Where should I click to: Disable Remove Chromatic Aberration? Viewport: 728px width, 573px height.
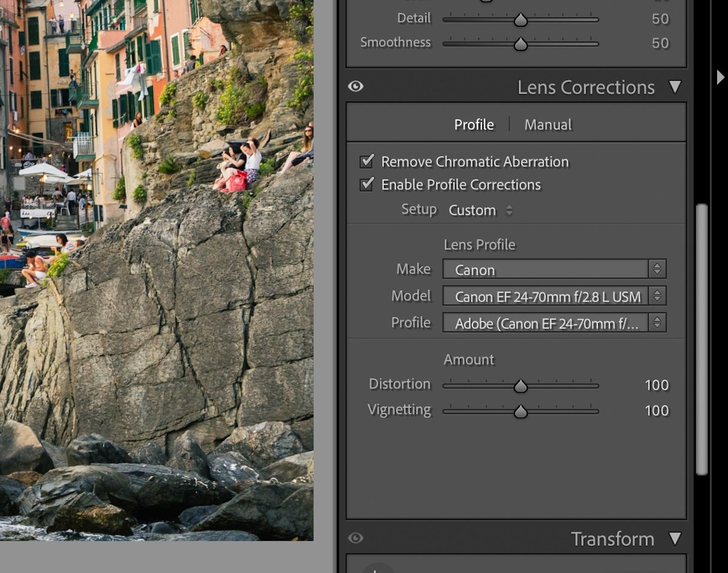366,161
